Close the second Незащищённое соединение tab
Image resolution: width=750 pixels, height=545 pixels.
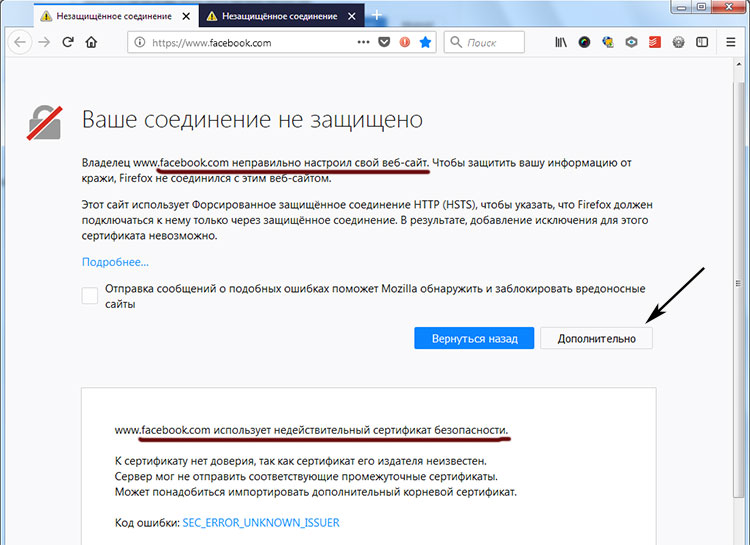click(352, 16)
